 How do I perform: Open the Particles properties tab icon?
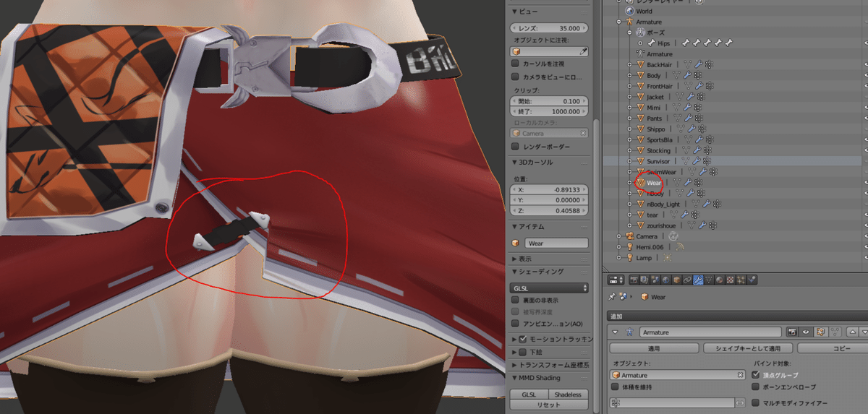(741, 280)
